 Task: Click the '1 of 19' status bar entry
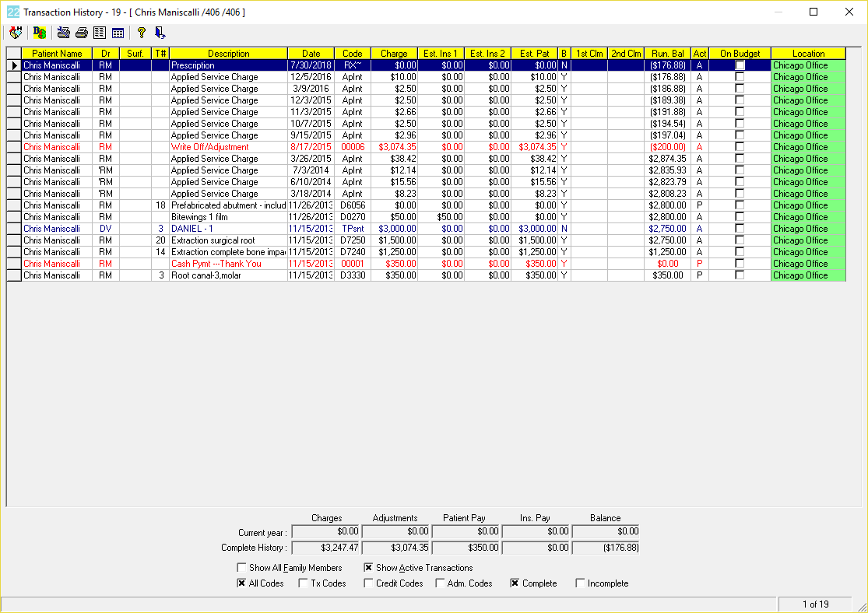pos(815,604)
